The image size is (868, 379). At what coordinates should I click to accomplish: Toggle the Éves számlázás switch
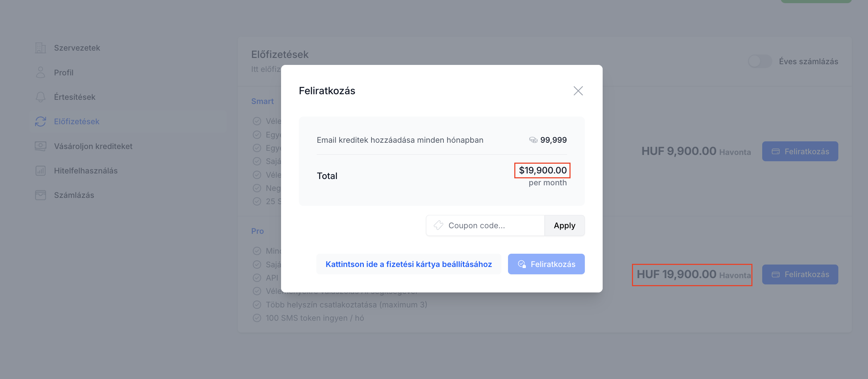pos(760,61)
